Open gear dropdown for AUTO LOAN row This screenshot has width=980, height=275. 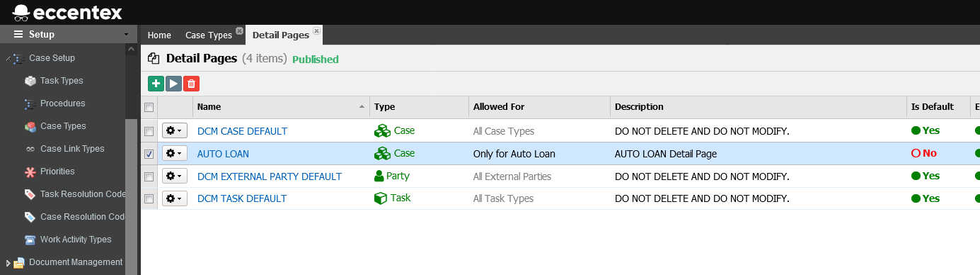(x=174, y=153)
